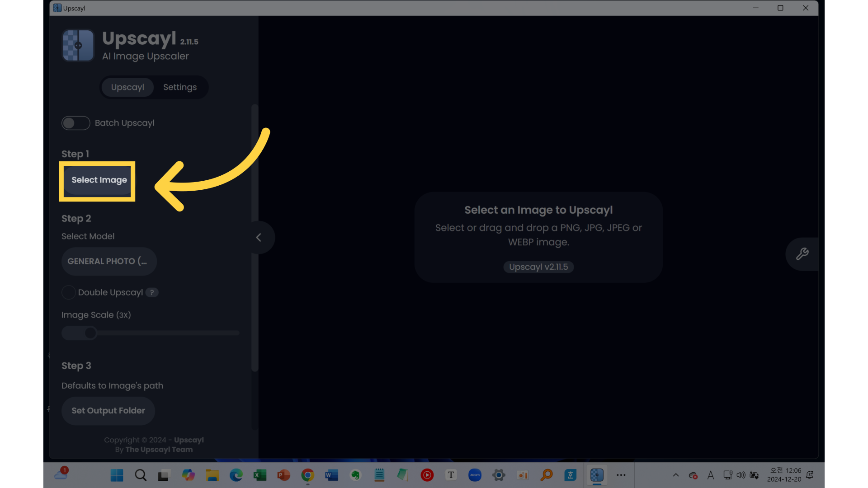Screen dimensions: 868x488
Task: Select the Upscayl tab
Action: [127, 87]
